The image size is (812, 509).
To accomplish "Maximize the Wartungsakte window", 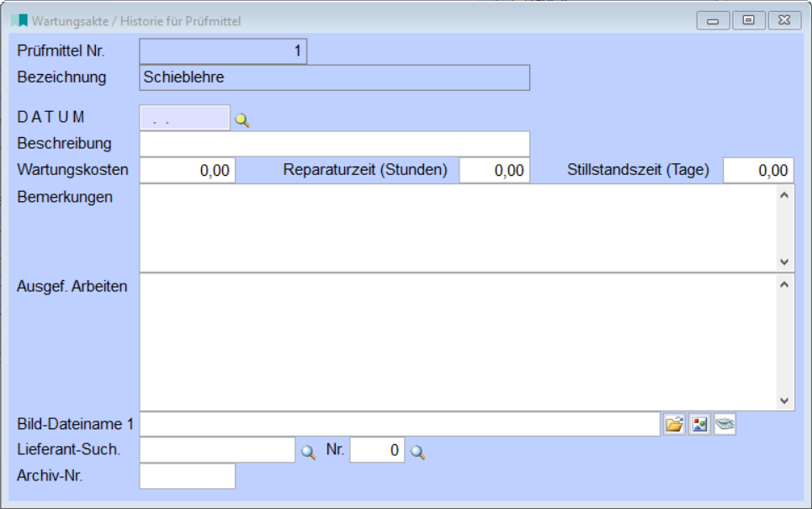I will coord(748,20).
